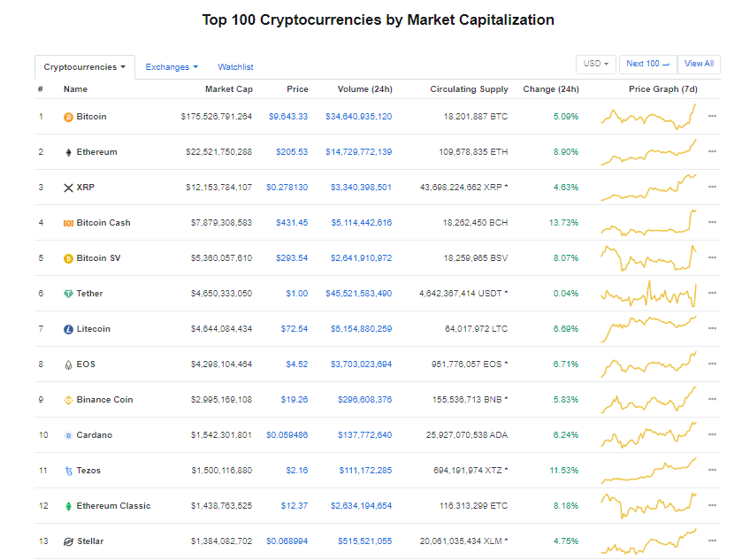
Task: Click the Bitcoin coin logo icon
Action: click(x=68, y=117)
